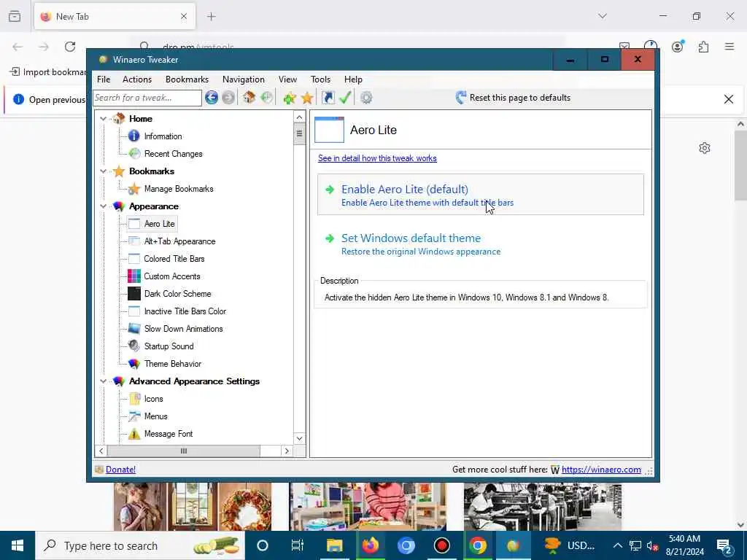Open the Navigation menu
The height and width of the screenshot is (560, 747).
243,79
